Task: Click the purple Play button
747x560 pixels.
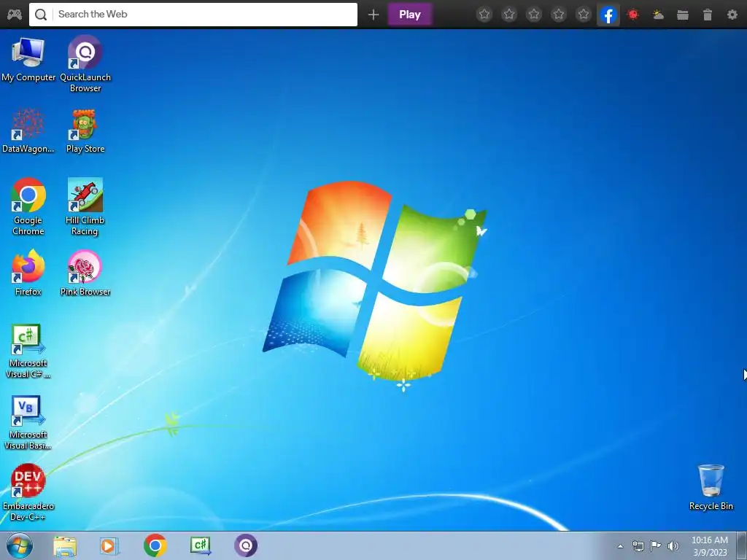Action: pos(410,15)
